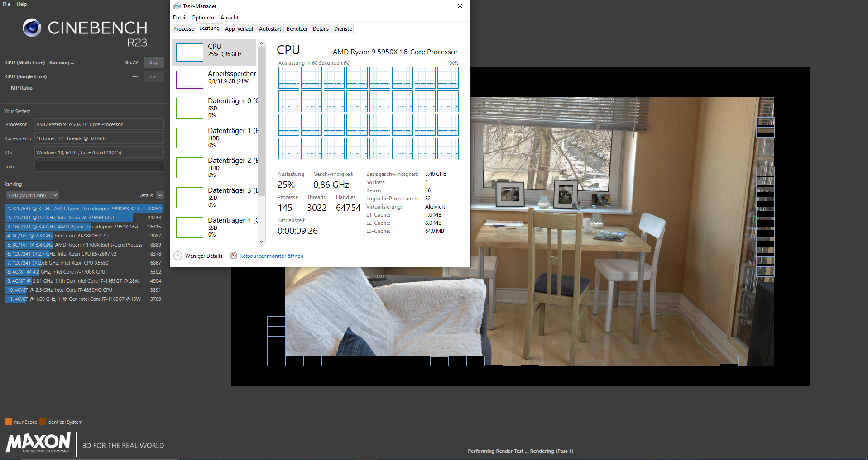The height and width of the screenshot is (460, 868).
Task: Click the orange Your Score swatch
Action: click(x=9, y=422)
